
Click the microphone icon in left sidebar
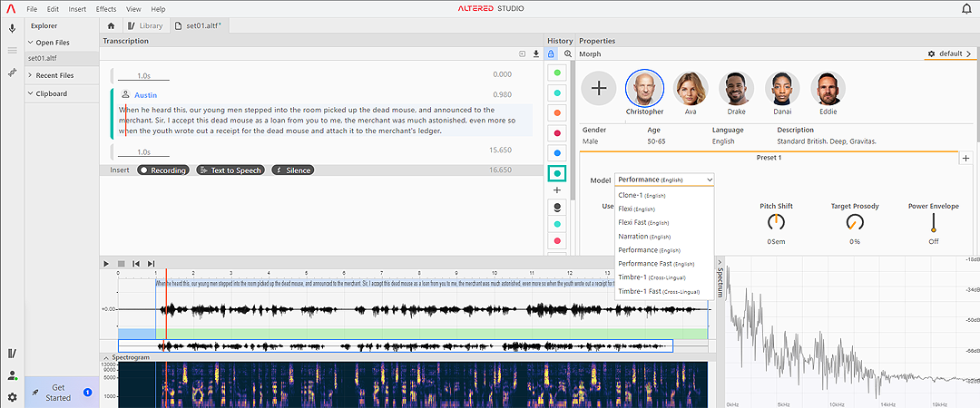13,28
